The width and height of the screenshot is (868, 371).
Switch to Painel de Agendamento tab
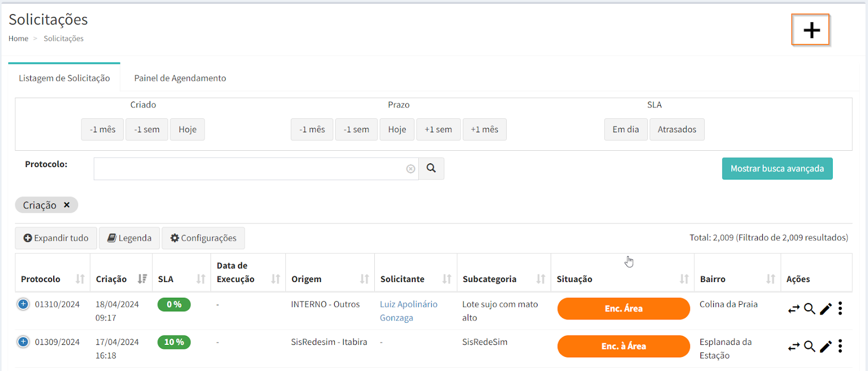coord(180,78)
